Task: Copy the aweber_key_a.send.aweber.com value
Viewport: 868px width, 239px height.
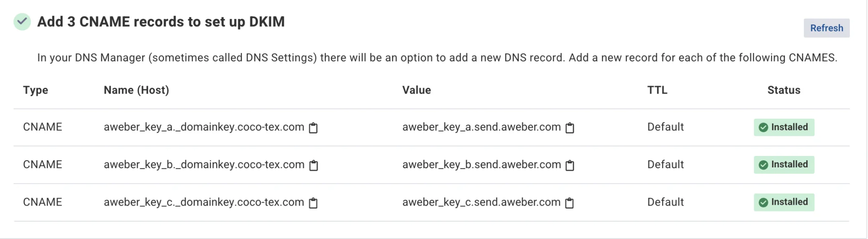Action: [570, 128]
